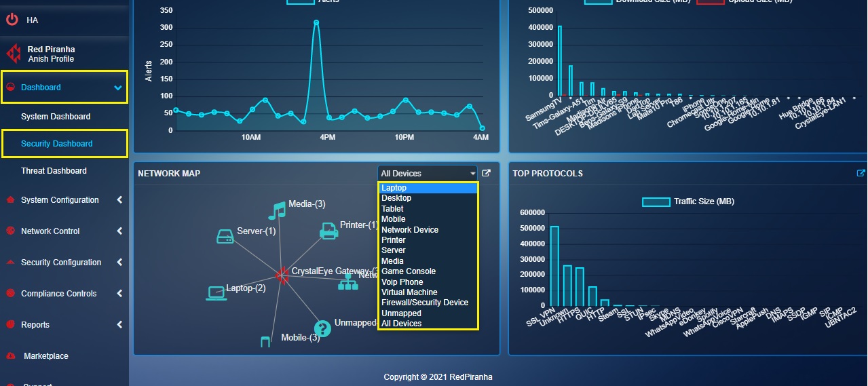The height and width of the screenshot is (386, 868).
Task: Click the Dashboard sidebar icon
Action: pos(10,87)
